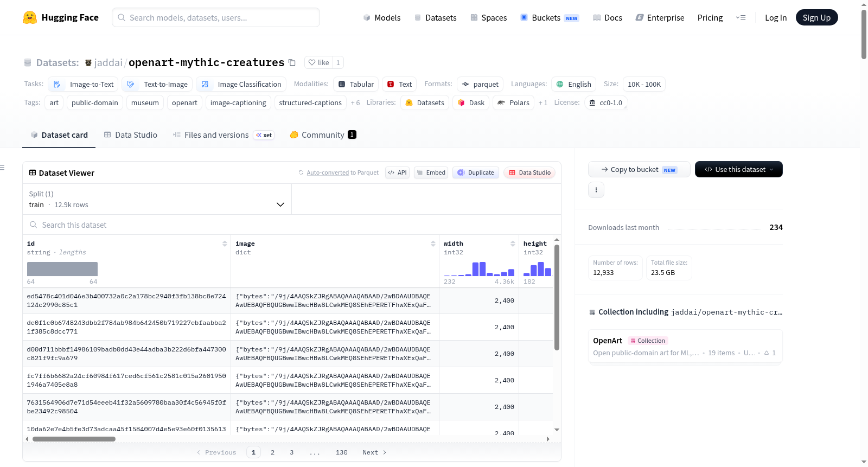Open the Use this dataset dropdown

(739, 169)
